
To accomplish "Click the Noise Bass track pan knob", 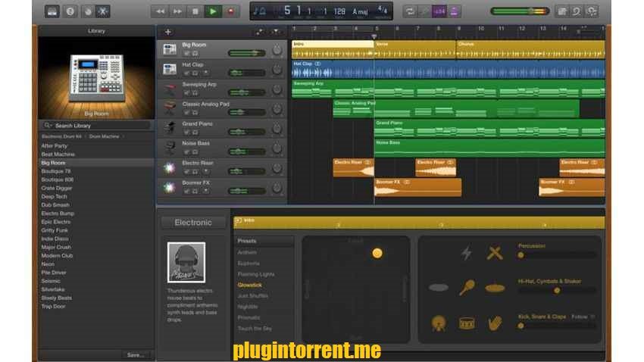I will pos(277,148).
